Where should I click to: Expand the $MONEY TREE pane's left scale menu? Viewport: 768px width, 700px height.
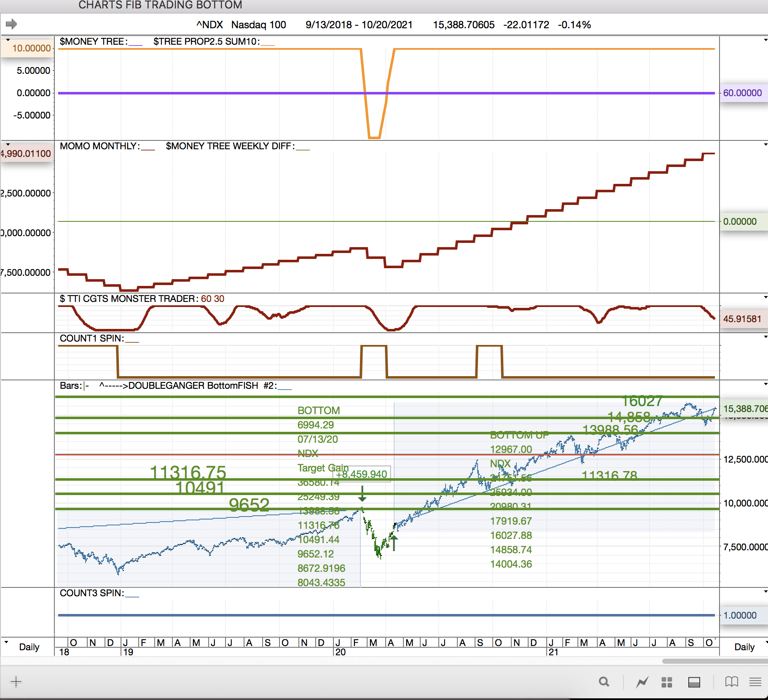[x=8, y=40]
